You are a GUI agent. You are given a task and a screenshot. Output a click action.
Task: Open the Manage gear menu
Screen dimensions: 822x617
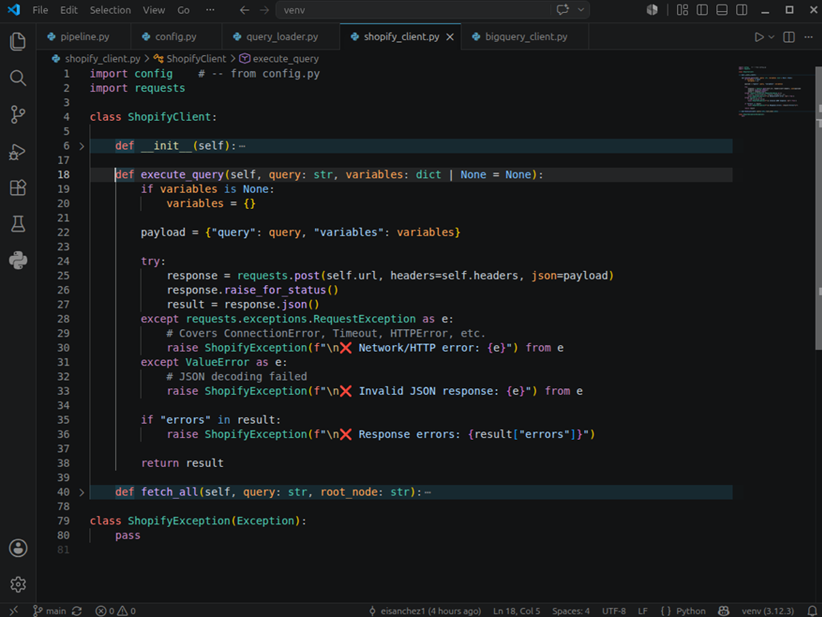point(18,584)
